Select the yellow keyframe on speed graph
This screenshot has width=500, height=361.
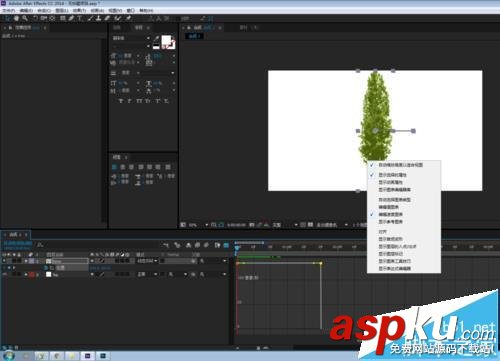[x=321, y=263]
